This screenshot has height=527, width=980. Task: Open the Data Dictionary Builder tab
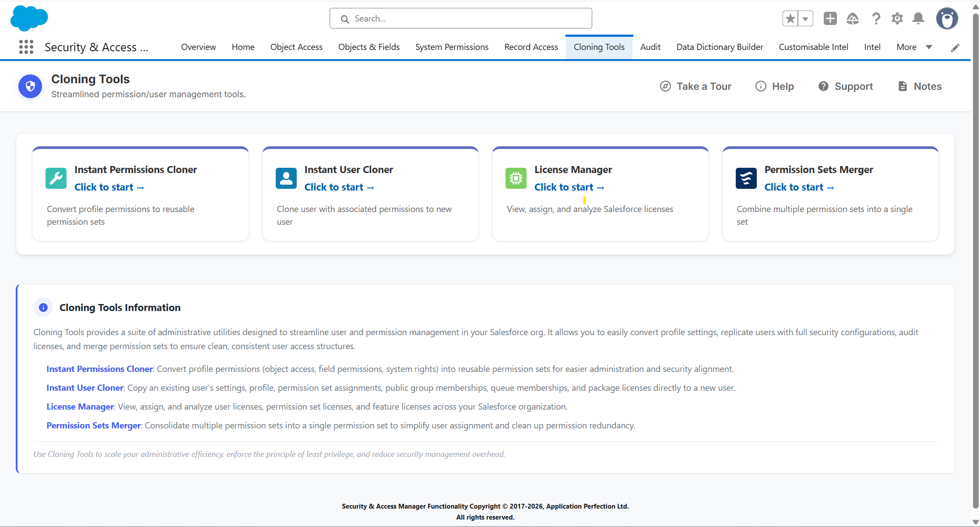[x=720, y=47]
